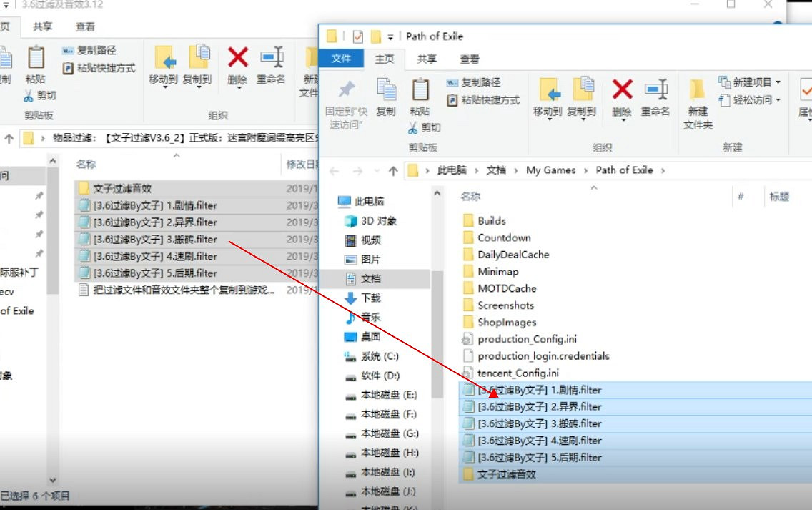Click the back navigation arrow

(336, 170)
